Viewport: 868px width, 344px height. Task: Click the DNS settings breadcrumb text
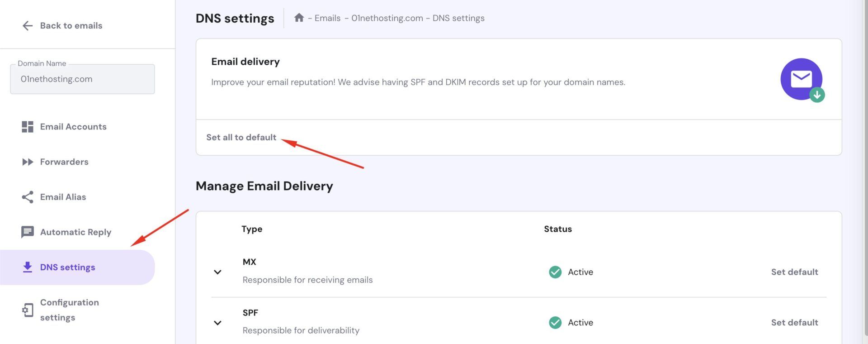458,18
